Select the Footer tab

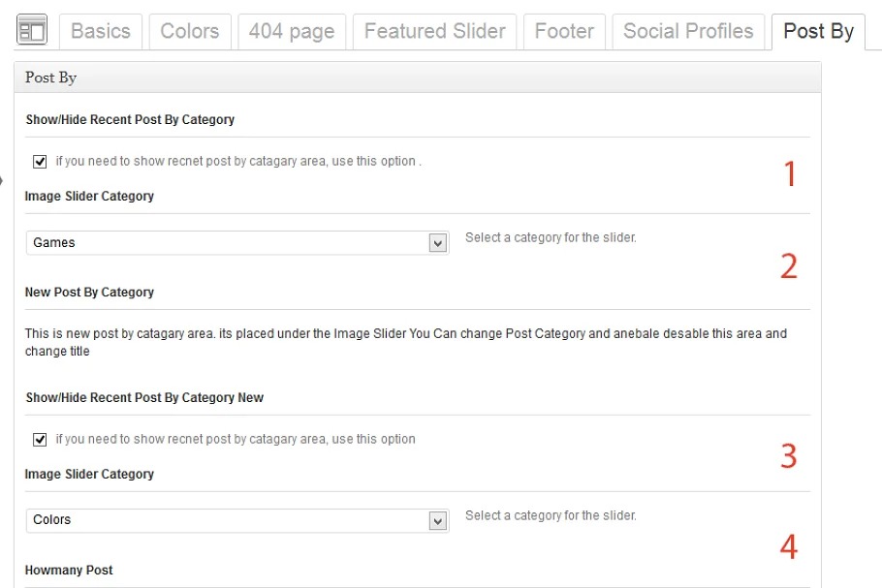coord(564,31)
